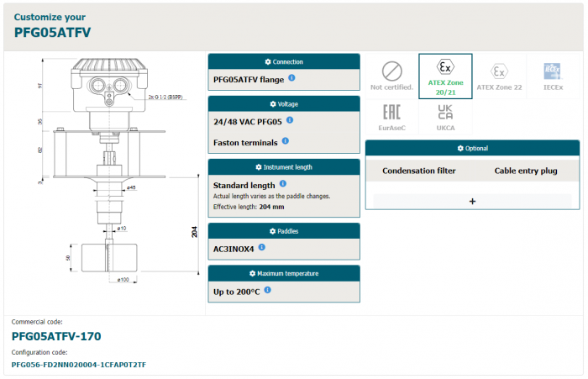The image size is (588, 379).
Task: Click the plus button under Optional
Action: tap(472, 201)
